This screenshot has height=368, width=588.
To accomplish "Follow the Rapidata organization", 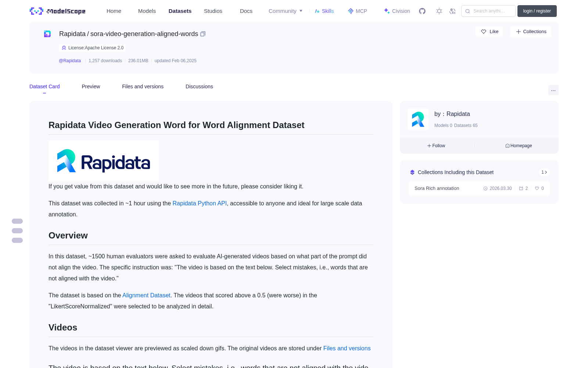I will pyautogui.click(x=436, y=146).
